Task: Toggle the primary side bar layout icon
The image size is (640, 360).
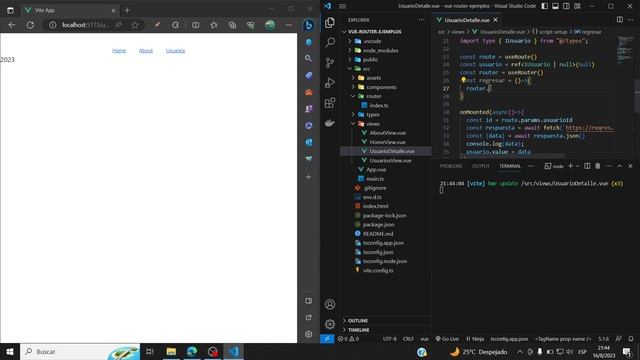Action: tap(544, 6)
